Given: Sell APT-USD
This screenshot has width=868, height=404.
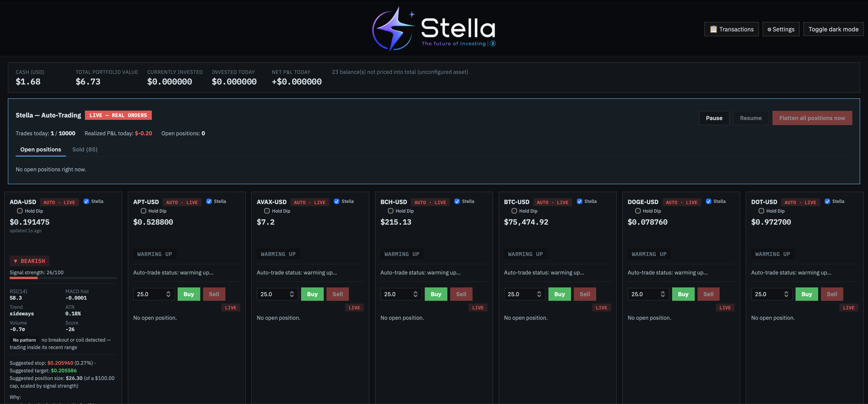Looking at the screenshot, I should (x=214, y=294).
